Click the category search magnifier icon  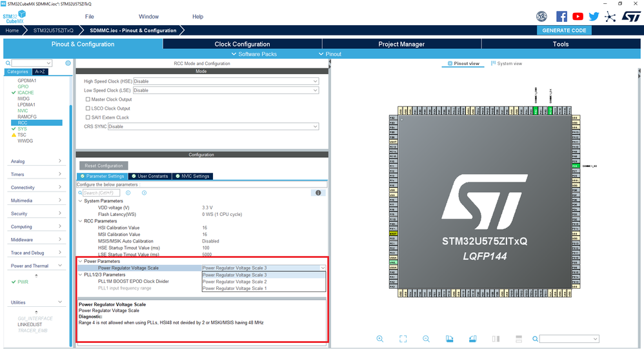tap(8, 63)
